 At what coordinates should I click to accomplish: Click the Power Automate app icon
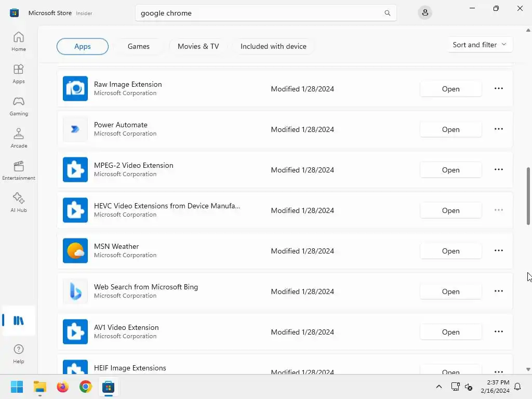pyautogui.click(x=75, y=129)
